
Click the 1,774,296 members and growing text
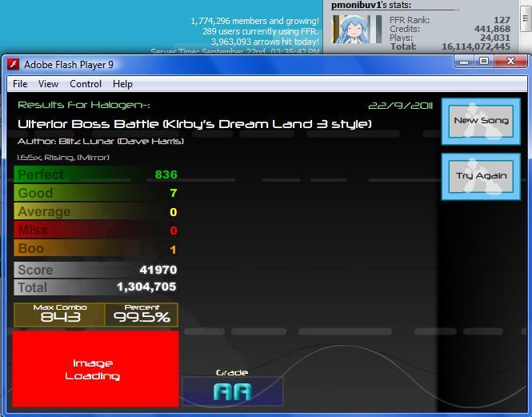tap(255, 21)
